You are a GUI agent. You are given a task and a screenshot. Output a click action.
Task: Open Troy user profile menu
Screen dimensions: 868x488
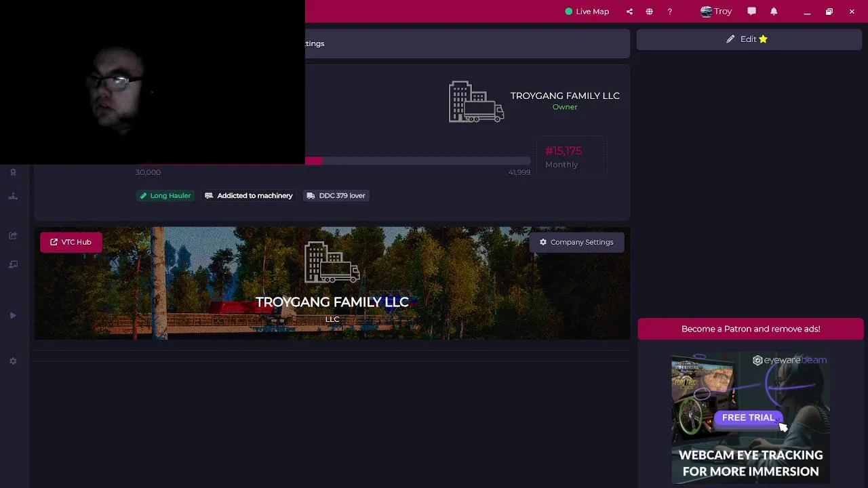[x=716, y=12]
